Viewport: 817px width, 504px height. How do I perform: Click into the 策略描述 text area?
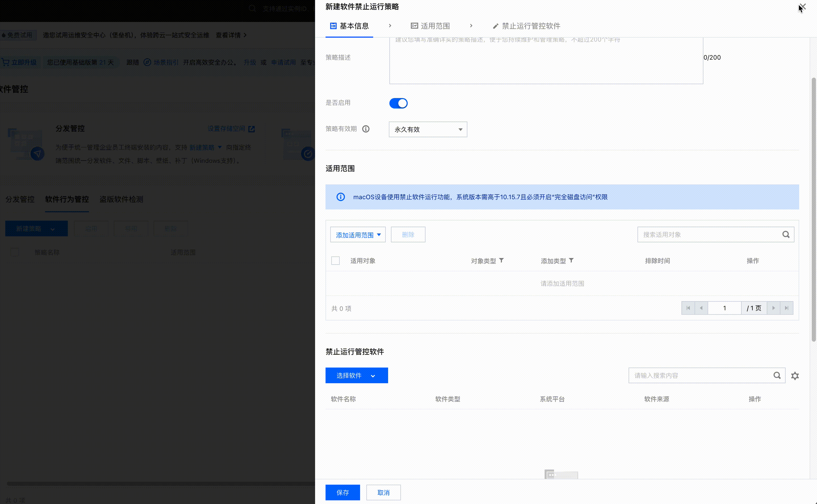(546, 62)
